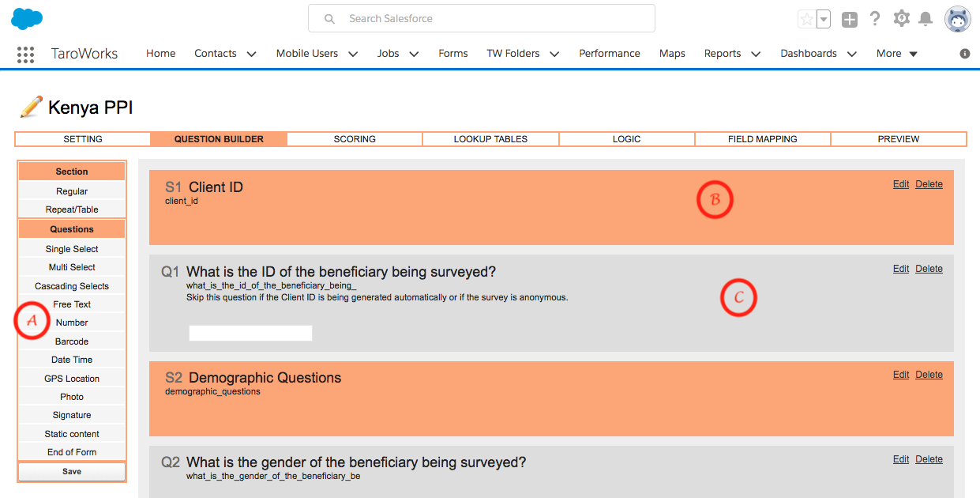Image resolution: width=980 pixels, height=498 pixels.
Task: Click the info icon beside More
Action: [x=964, y=54]
